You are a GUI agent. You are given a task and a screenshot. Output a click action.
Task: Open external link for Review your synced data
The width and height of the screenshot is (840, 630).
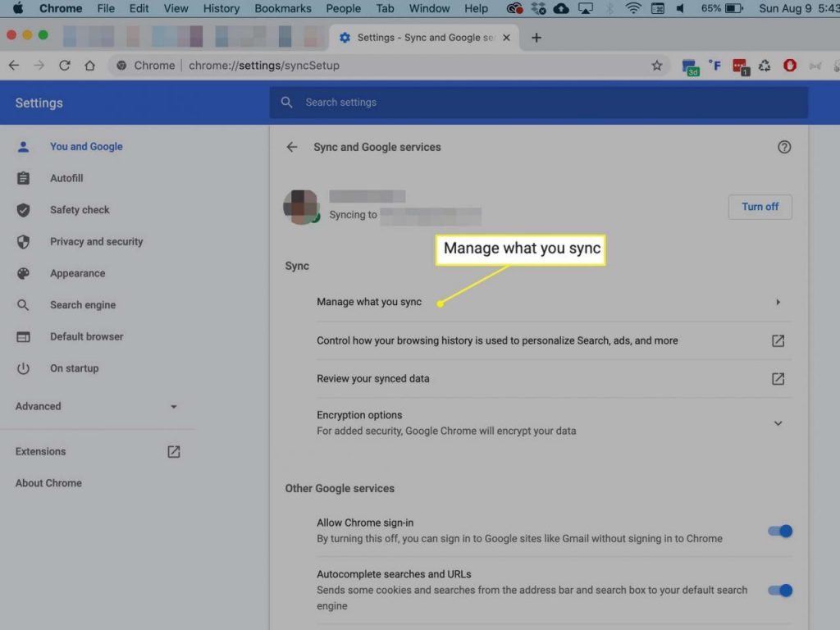(778, 379)
